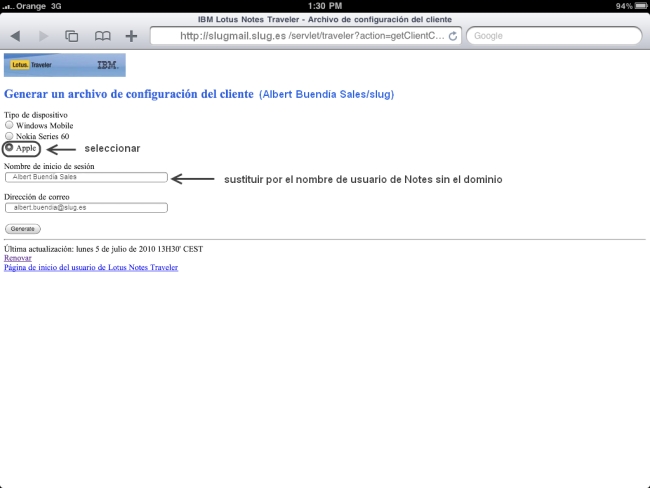The height and width of the screenshot is (488, 650).
Task: Click the Nombre de inicio de sesión field
Action: 86,177
